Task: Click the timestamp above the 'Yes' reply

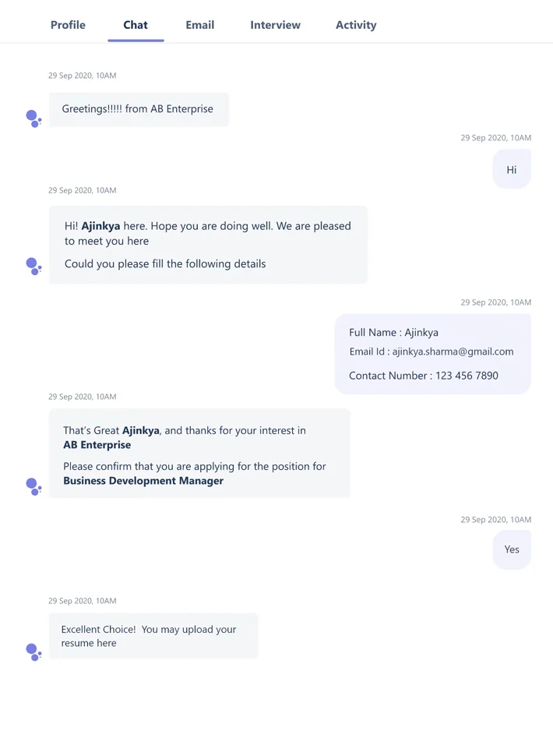Action: [495, 519]
